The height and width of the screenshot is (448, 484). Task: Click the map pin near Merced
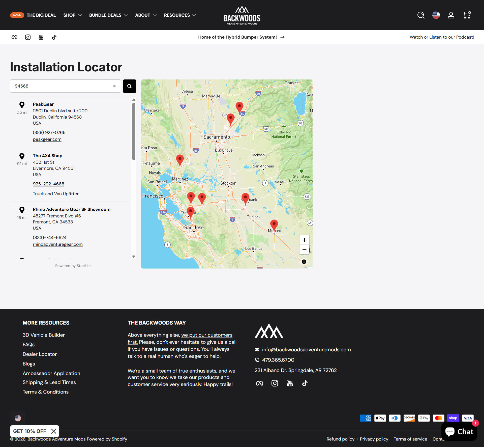pyautogui.click(x=274, y=225)
